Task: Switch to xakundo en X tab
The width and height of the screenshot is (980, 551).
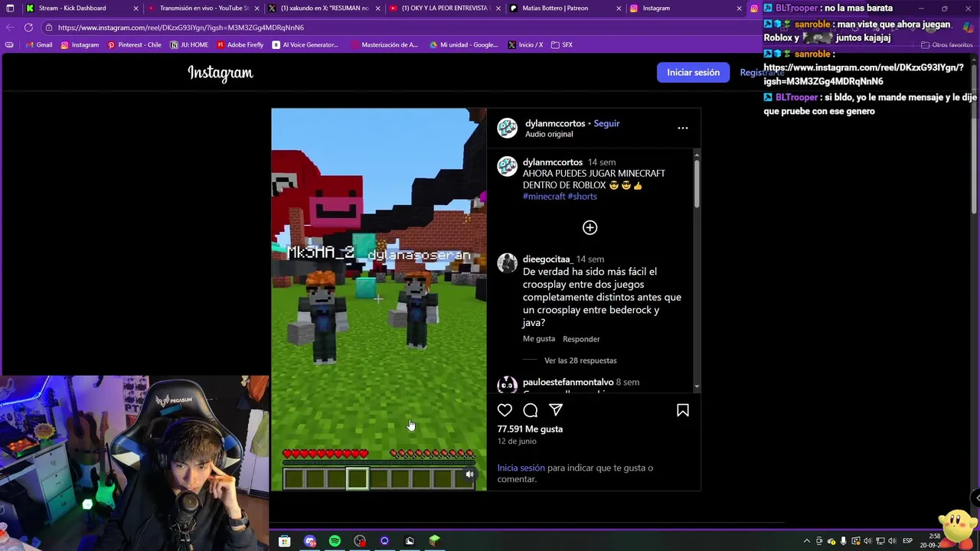Action: pyautogui.click(x=325, y=8)
